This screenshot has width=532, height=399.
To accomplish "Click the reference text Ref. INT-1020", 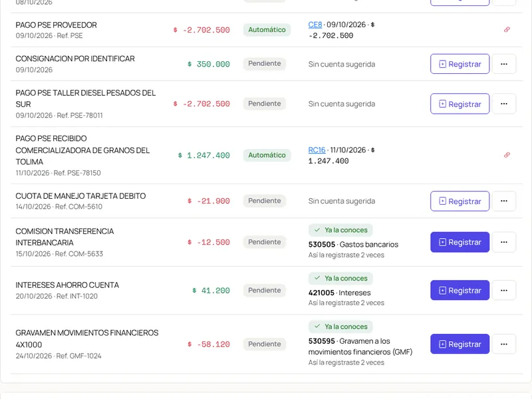I will 77,296.
